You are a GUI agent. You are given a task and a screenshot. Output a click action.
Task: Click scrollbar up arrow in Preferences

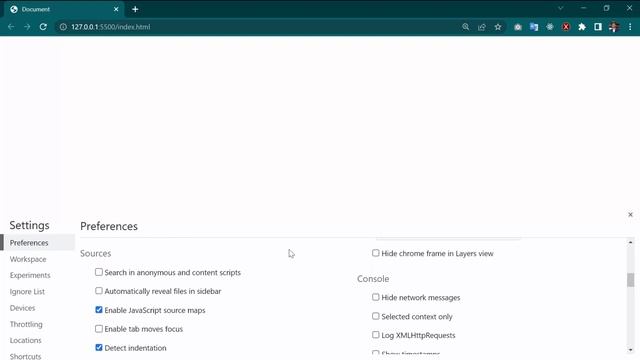631,242
